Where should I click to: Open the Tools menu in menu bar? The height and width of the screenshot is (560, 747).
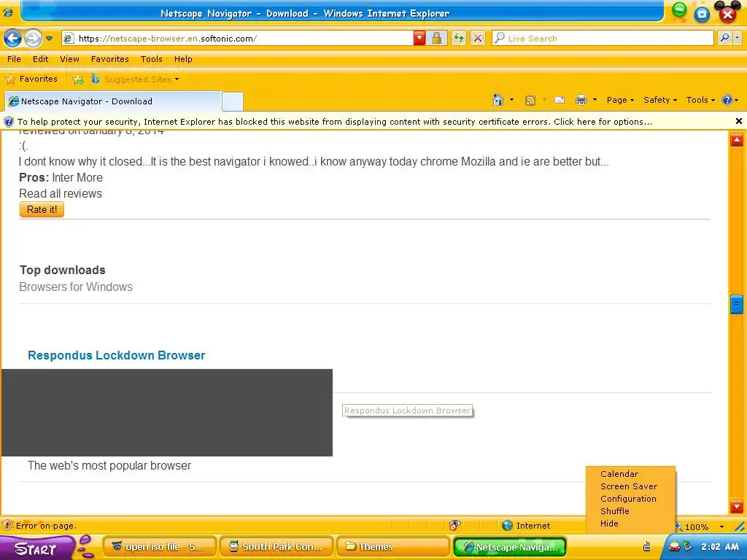(152, 59)
